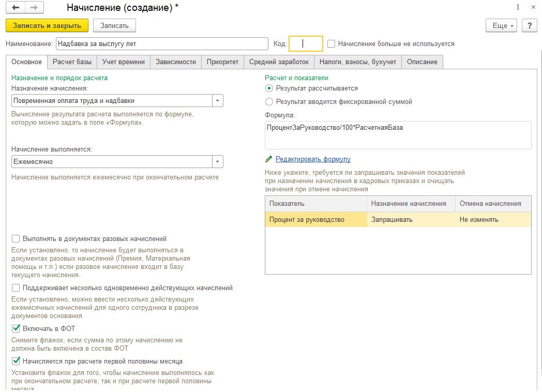Go to 'Налоги, взносы, бухучет' tab

(x=357, y=62)
